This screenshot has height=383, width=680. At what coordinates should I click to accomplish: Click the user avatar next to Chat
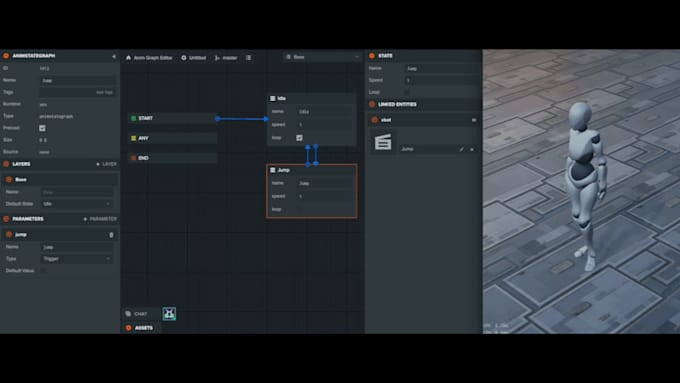169,314
